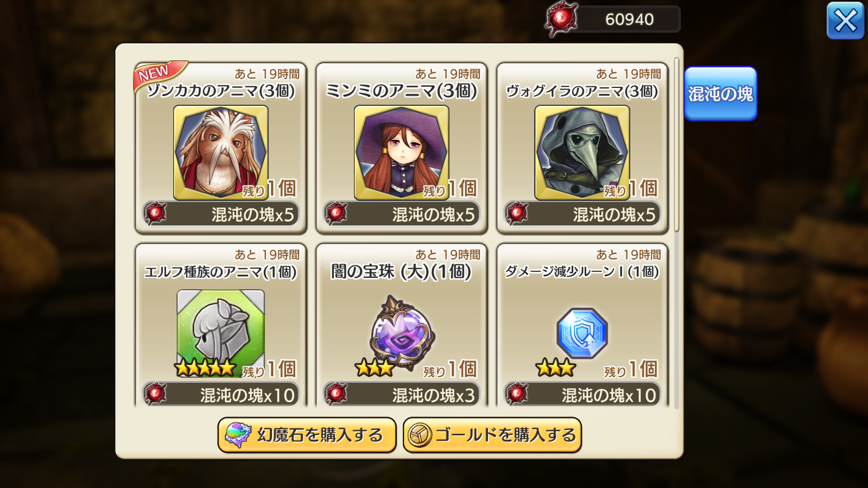Viewport: 868px width, 488px height.
Task: Select the ゾンカカのアニマ character portrait
Action: pos(220,153)
